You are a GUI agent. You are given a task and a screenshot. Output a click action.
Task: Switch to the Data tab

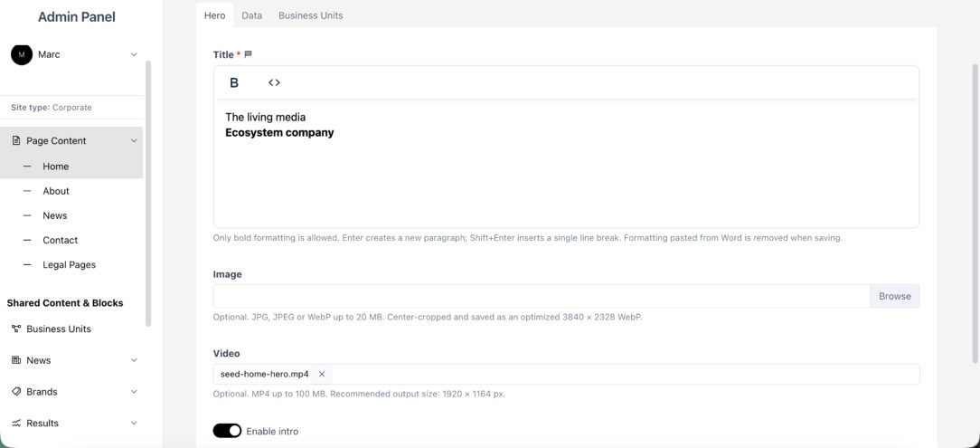pos(252,15)
